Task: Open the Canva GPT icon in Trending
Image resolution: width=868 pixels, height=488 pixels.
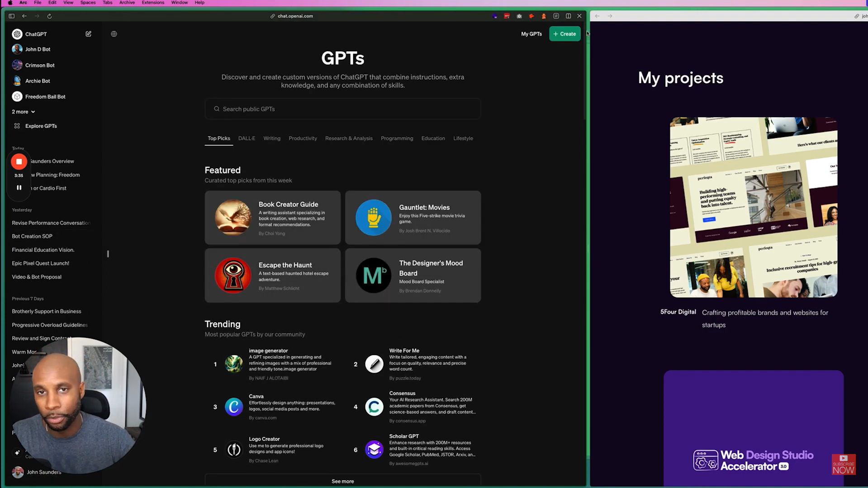Action: pyautogui.click(x=234, y=407)
